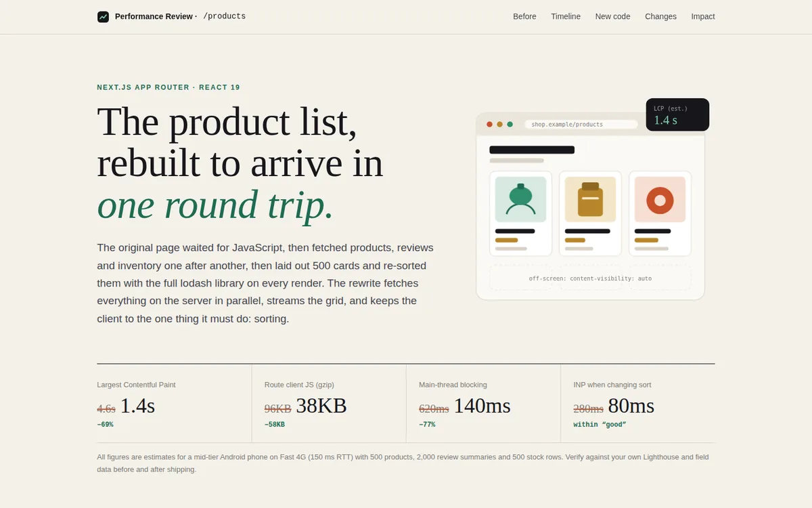
Task: Click the within "good" note
Action: tap(600, 425)
